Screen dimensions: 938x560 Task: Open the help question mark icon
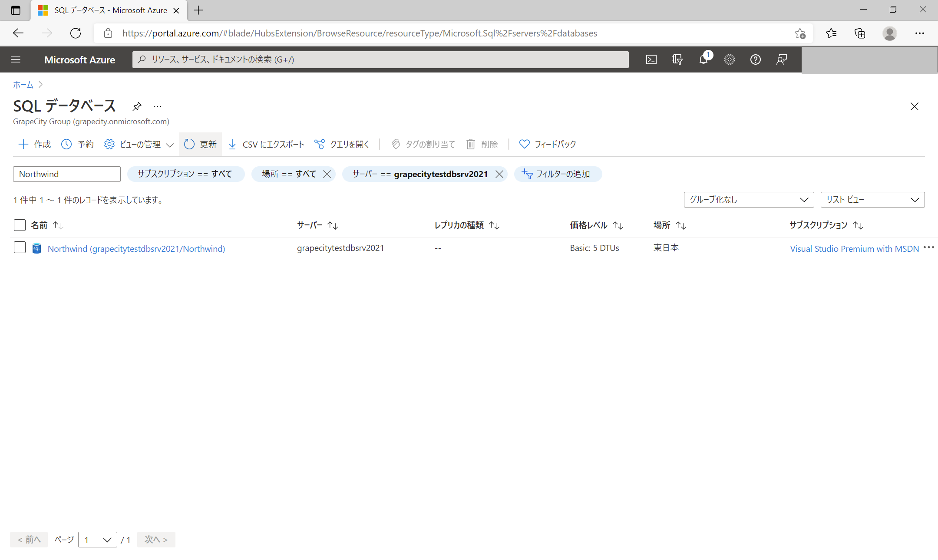point(756,59)
